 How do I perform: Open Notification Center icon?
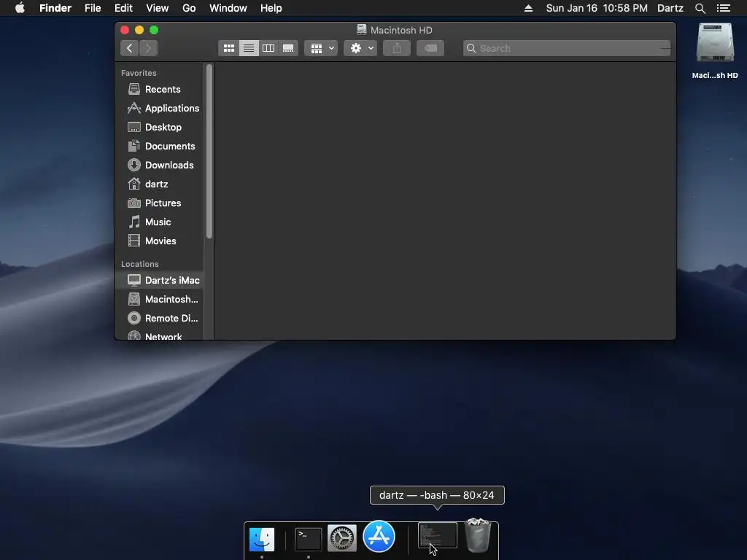723,8
